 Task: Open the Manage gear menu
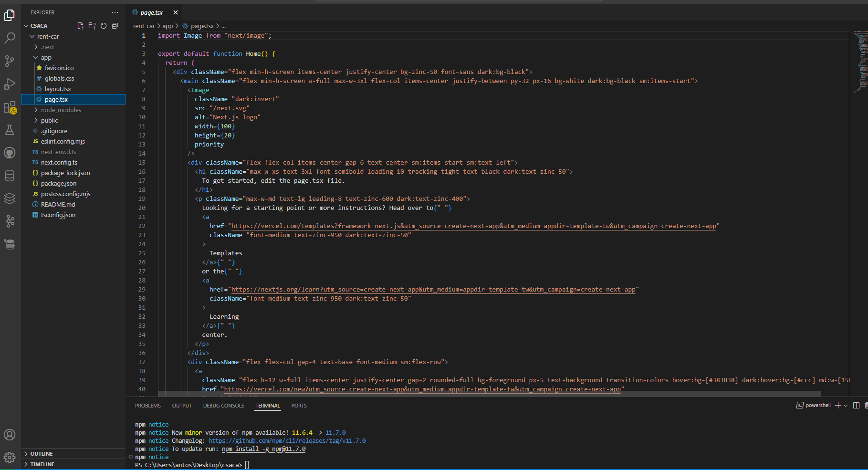pos(10,458)
